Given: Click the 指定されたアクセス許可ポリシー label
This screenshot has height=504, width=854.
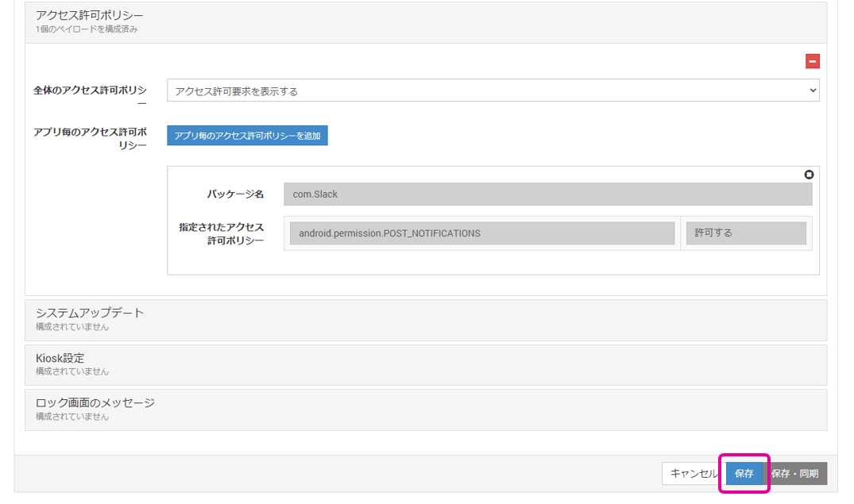Looking at the screenshot, I should 222,234.
